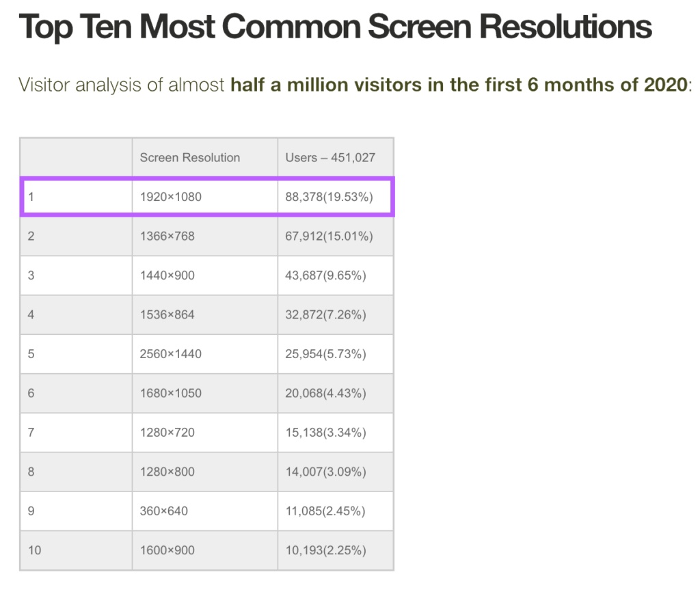This screenshot has width=700, height=596.
Task: Click the 25,954(5.73%) users cell
Action: pyautogui.click(x=326, y=354)
